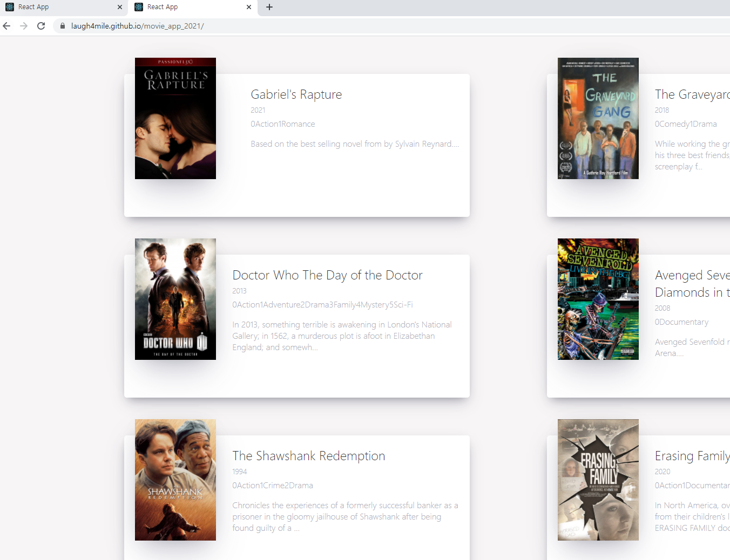View site security lock information

63,26
